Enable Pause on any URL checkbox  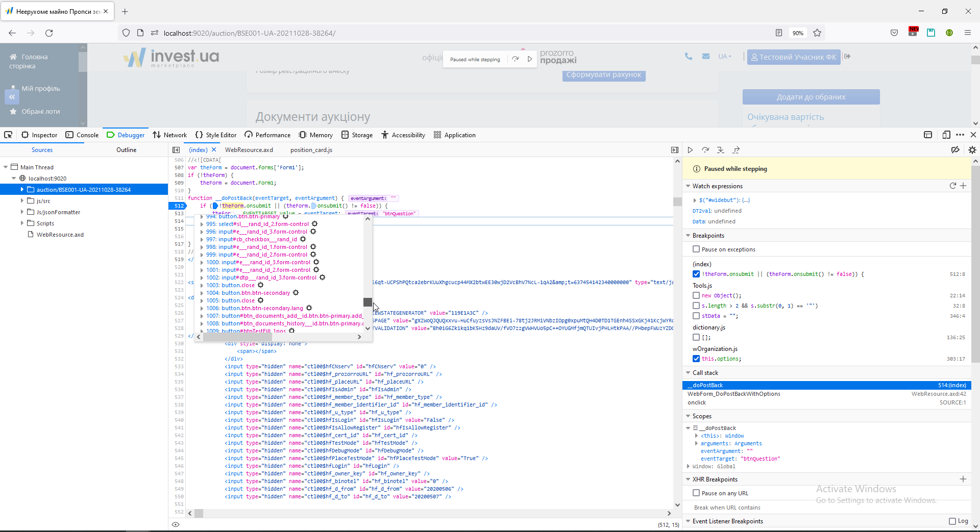696,493
